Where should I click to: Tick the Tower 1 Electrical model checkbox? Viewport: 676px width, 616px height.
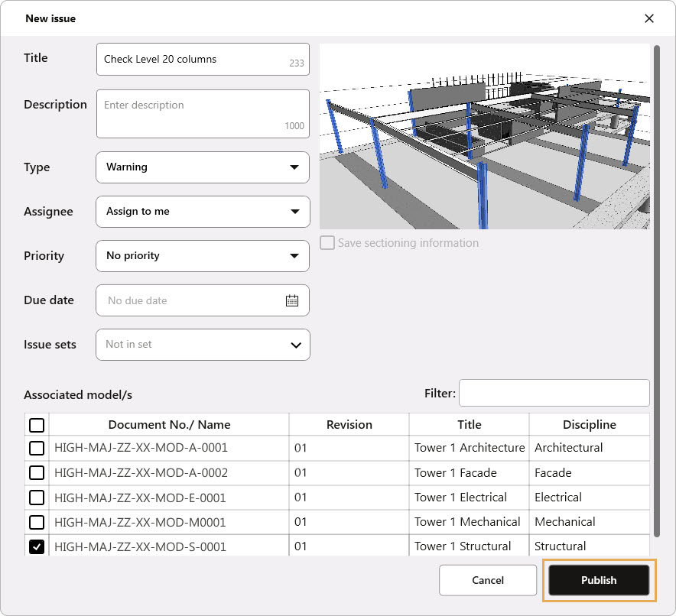click(37, 498)
